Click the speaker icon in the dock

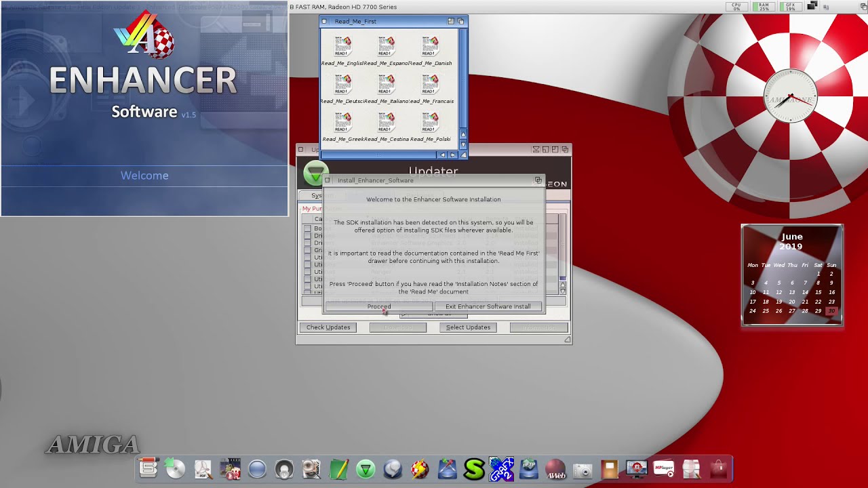point(284,468)
